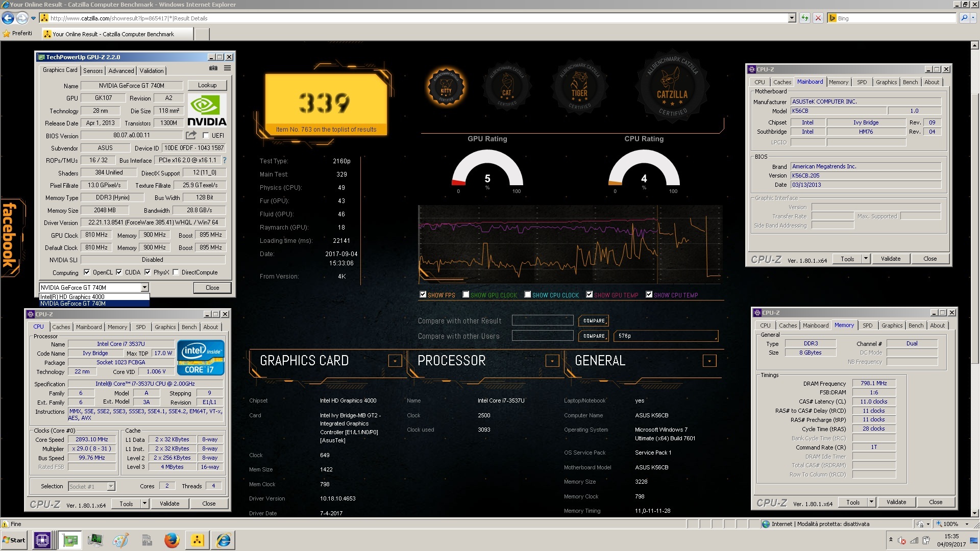Image resolution: width=980 pixels, height=551 pixels.
Task: Click the Catzilla yellow taskbar icon
Action: 198,540
